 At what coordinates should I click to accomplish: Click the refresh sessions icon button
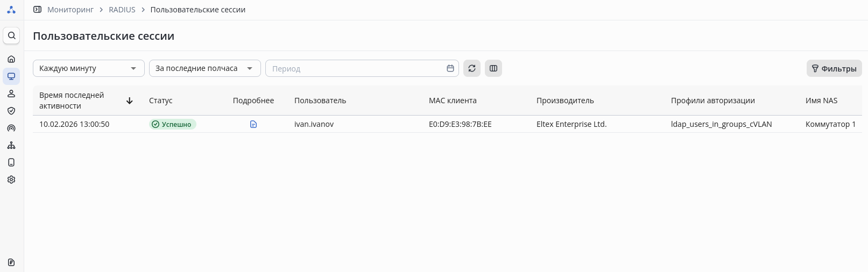[472, 68]
